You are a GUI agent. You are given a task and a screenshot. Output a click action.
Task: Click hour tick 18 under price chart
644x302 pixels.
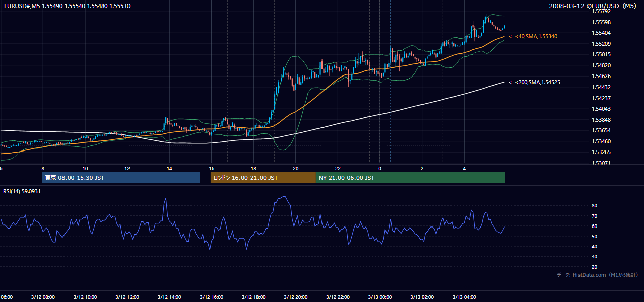253,169
